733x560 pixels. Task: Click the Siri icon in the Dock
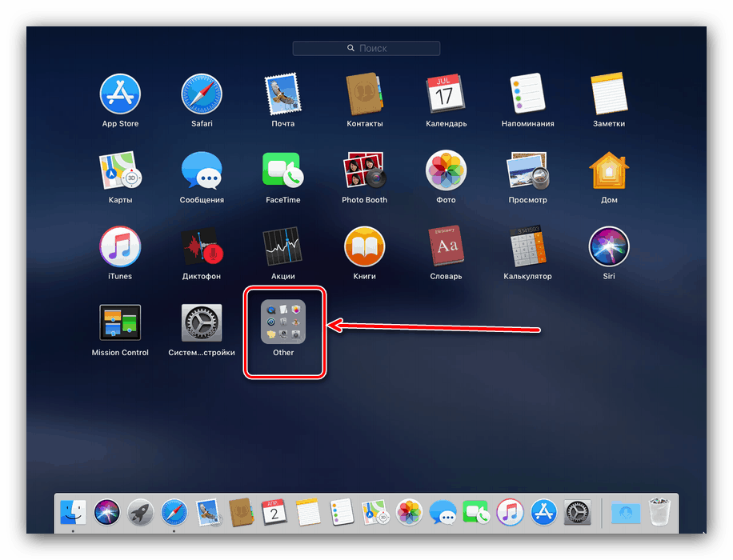coord(106,512)
